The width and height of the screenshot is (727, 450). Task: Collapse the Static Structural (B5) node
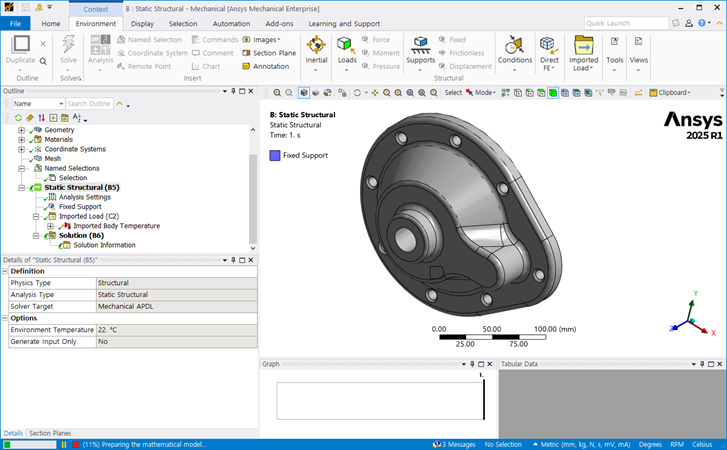click(x=21, y=188)
